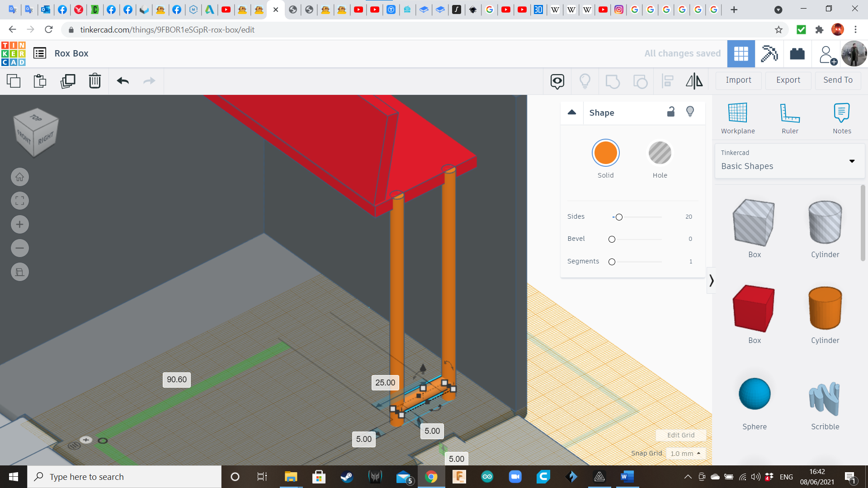868x488 pixels.
Task: Click the Undo arrow
Action: (x=123, y=81)
